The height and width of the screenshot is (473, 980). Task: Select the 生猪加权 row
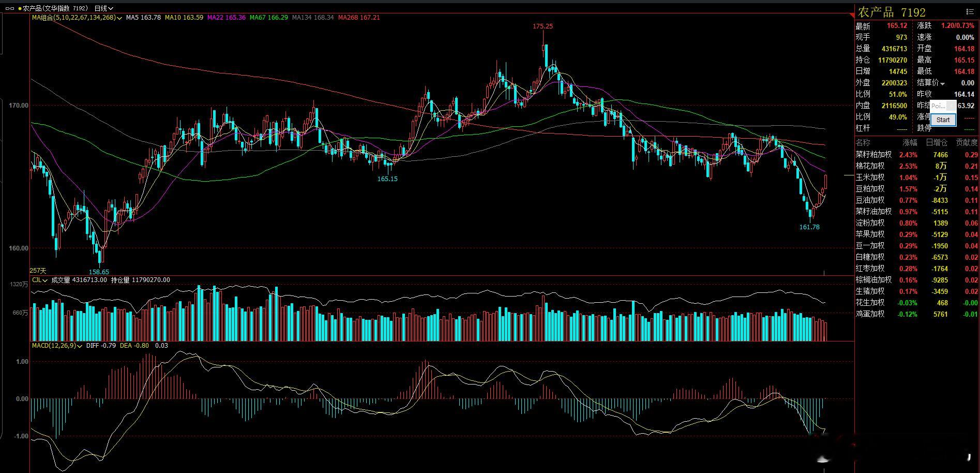(x=917, y=291)
